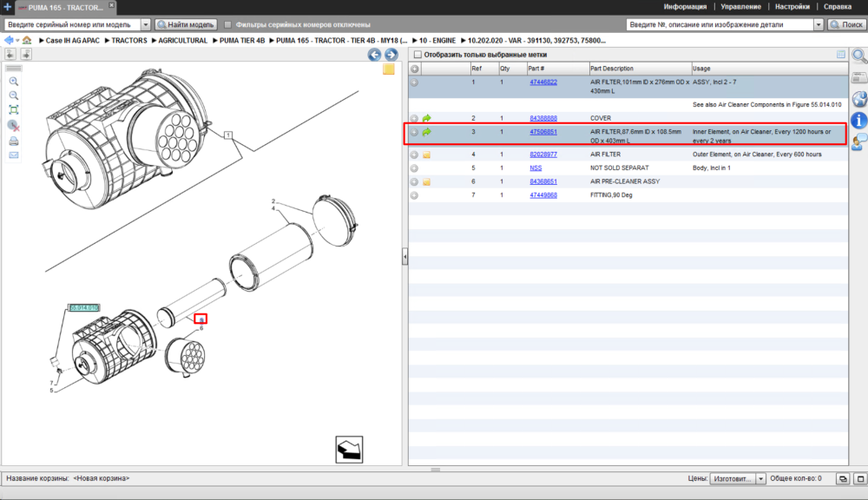The height and width of the screenshot is (500, 868).
Task: Open serial number or model dropdown arrow
Action: 146,24
